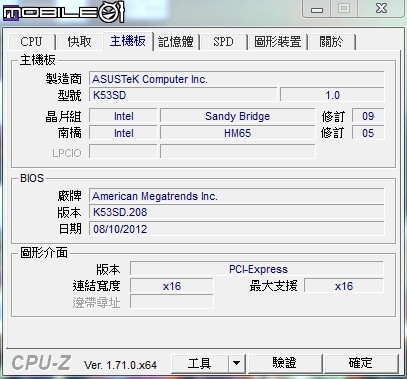Open the 關於 (About) tab
The image size is (407, 379).
click(x=331, y=42)
